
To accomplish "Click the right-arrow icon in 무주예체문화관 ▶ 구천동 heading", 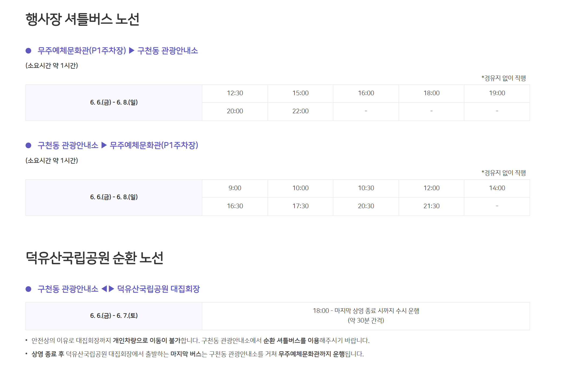I will coord(132,51).
